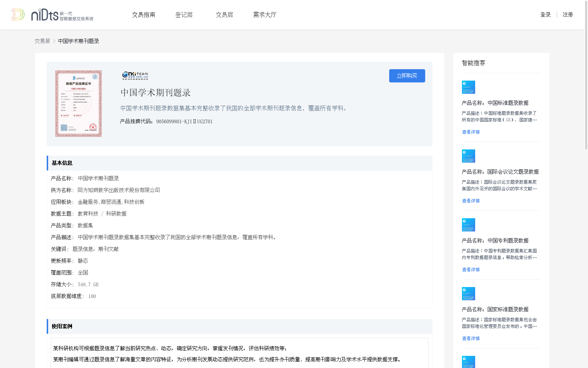
Task: Click the 智能推荐 heading
Action: click(x=474, y=63)
